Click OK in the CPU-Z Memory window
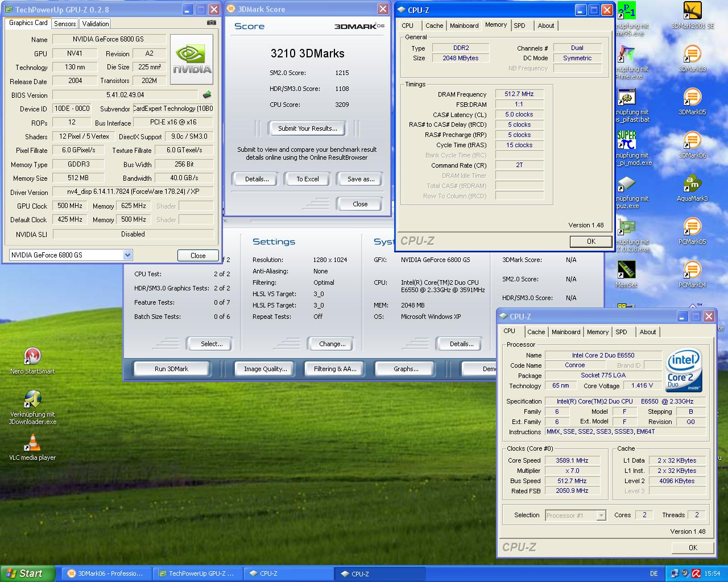728x582 pixels. point(591,242)
